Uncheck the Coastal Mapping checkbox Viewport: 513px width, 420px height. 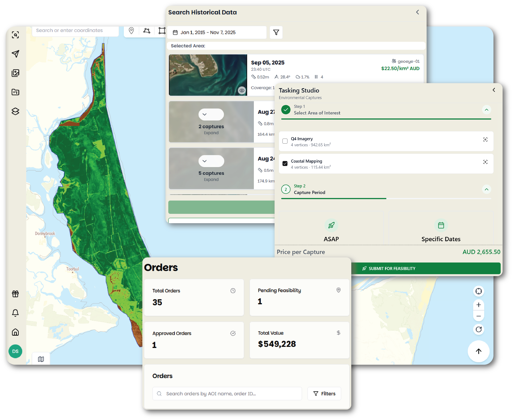[x=285, y=164]
